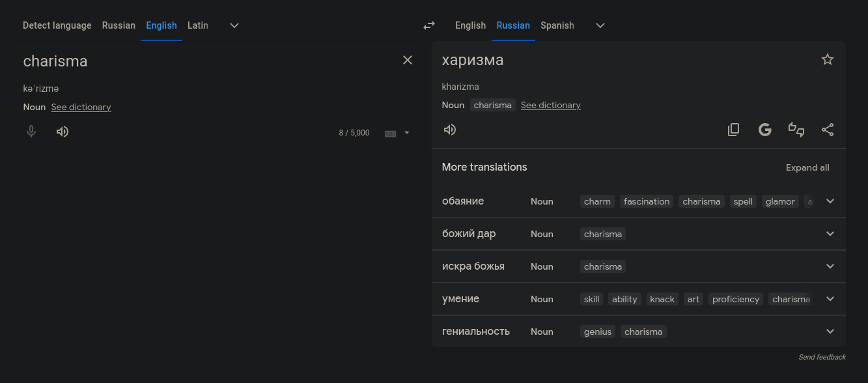Open the source See dictionary link
Screen dimensions: 868x383
coord(81,107)
